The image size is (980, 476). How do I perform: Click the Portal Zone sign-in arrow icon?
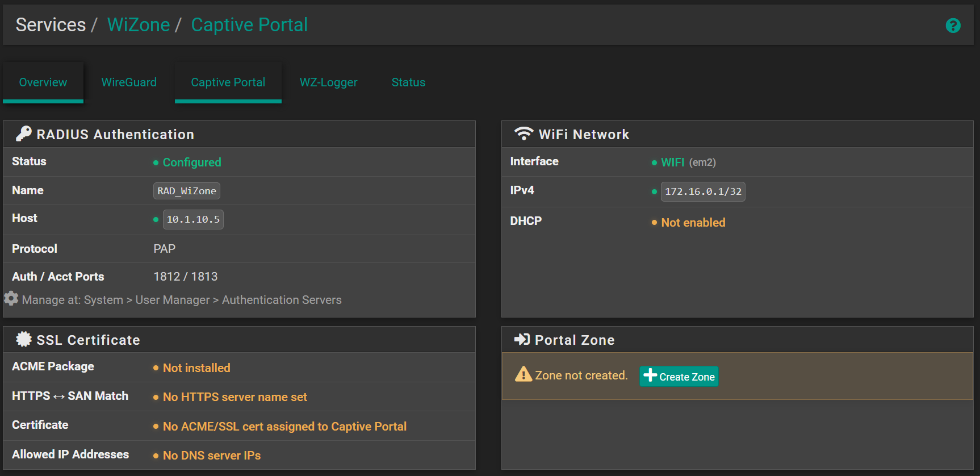click(522, 339)
